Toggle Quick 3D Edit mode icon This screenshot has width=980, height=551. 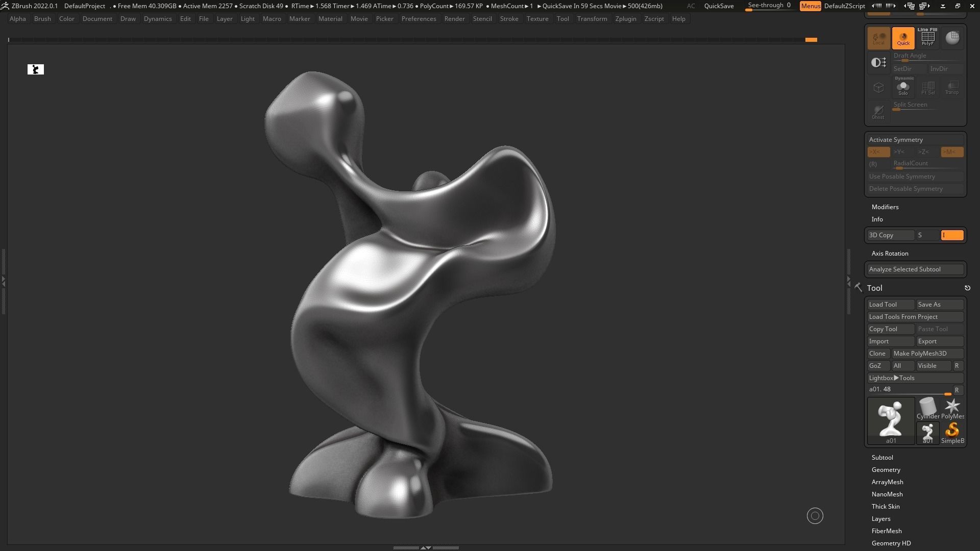[x=903, y=38]
